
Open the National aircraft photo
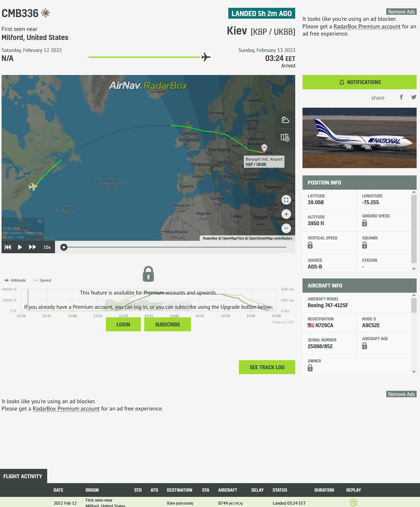(x=359, y=138)
